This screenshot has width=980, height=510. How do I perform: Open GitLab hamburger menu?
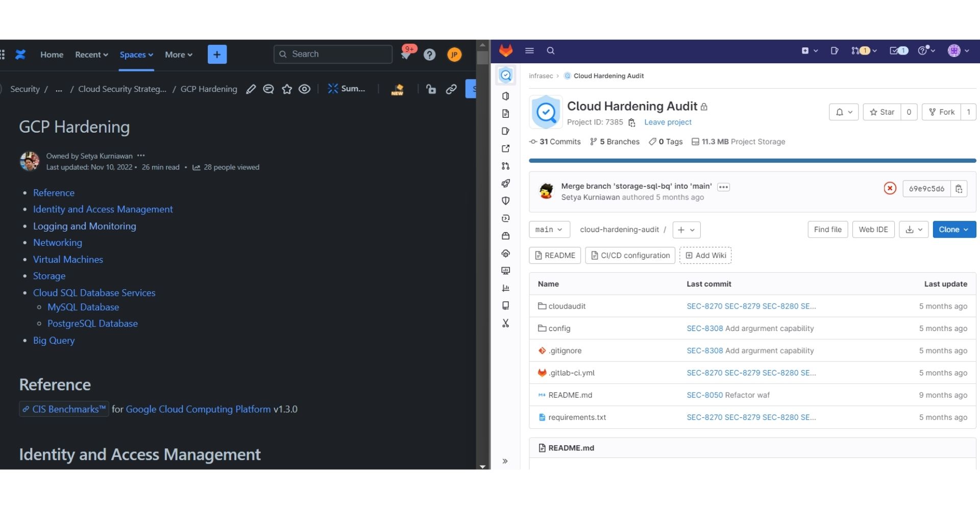(529, 50)
